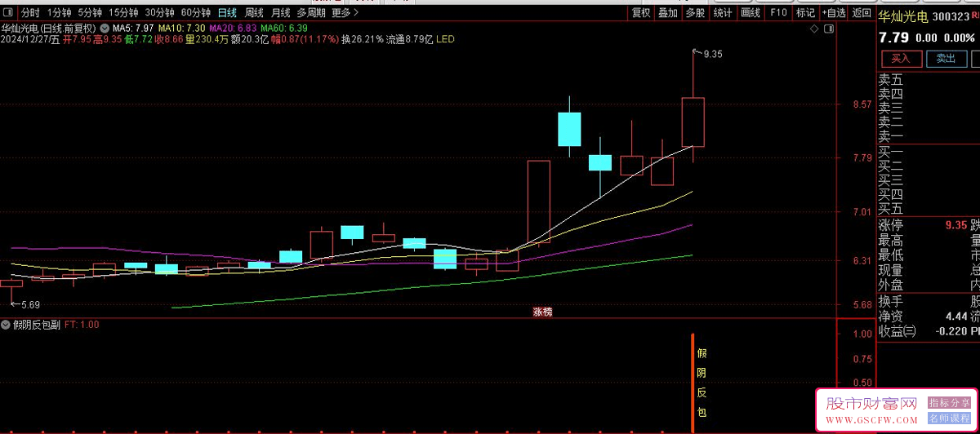Image resolution: width=980 pixels, height=434 pixels.
Task: Click the 涨停 limit-up price 9.35
Action: tap(956, 226)
